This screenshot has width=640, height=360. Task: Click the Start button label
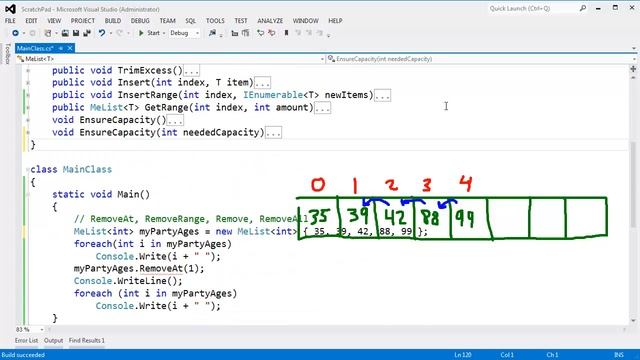tap(153, 33)
